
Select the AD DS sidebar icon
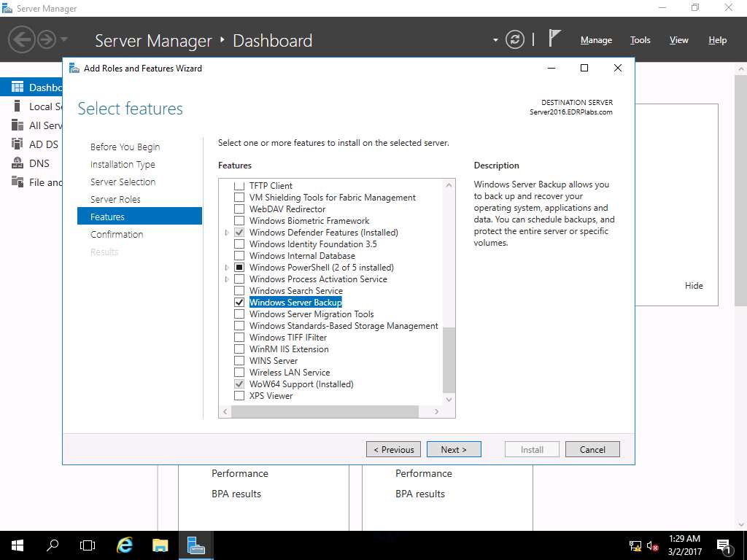pyautogui.click(x=18, y=144)
